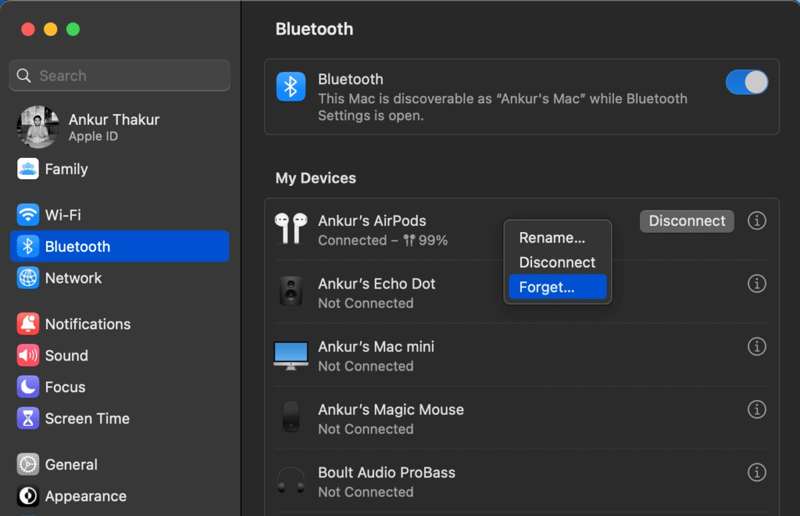Select "Ankur's Mac mini" device name
This screenshot has height=516, width=800.
click(376, 347)
